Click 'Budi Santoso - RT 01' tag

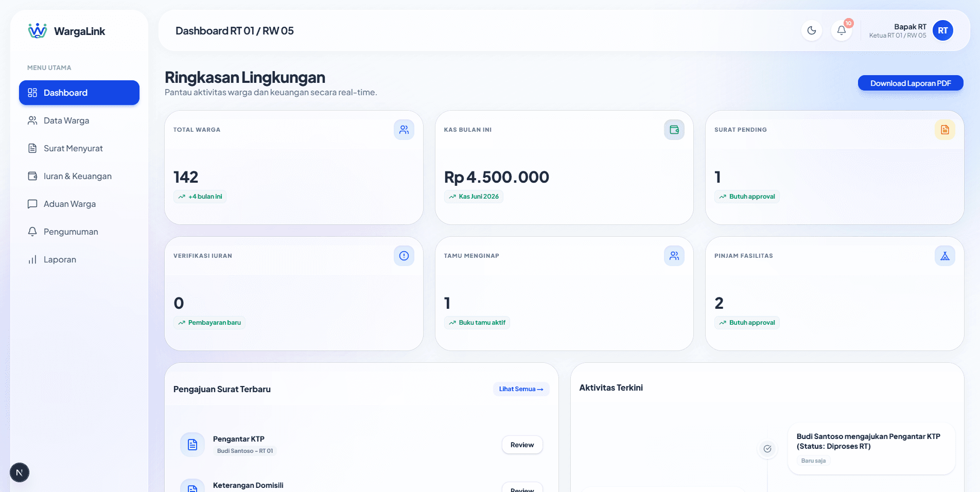tap(245, 451)
